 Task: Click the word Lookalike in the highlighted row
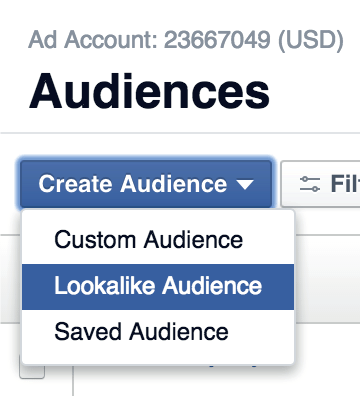click(105, 286)
